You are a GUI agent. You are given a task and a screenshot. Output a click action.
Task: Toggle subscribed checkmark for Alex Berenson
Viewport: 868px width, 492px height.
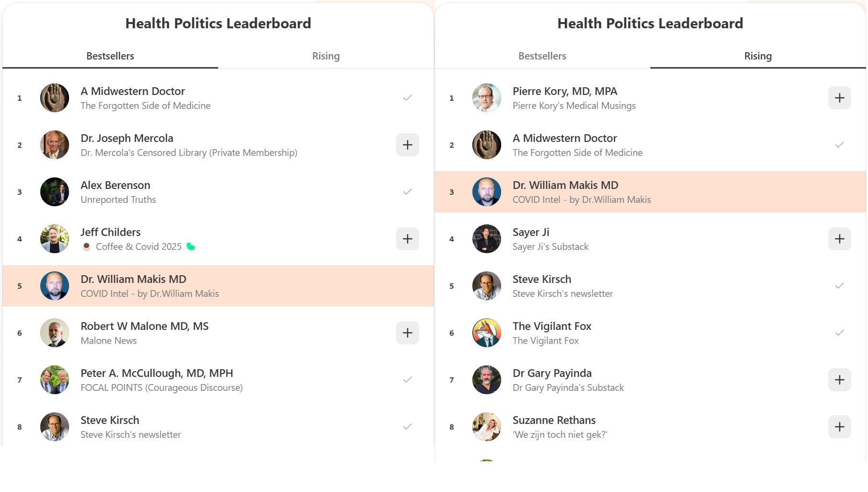click(x=407, y=192)
